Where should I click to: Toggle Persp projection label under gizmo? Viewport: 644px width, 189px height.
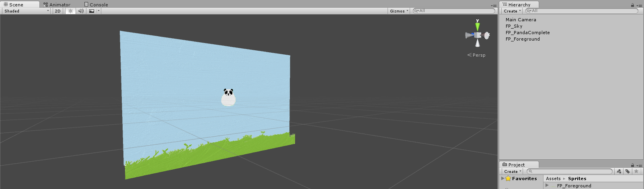tap(477, 55)
